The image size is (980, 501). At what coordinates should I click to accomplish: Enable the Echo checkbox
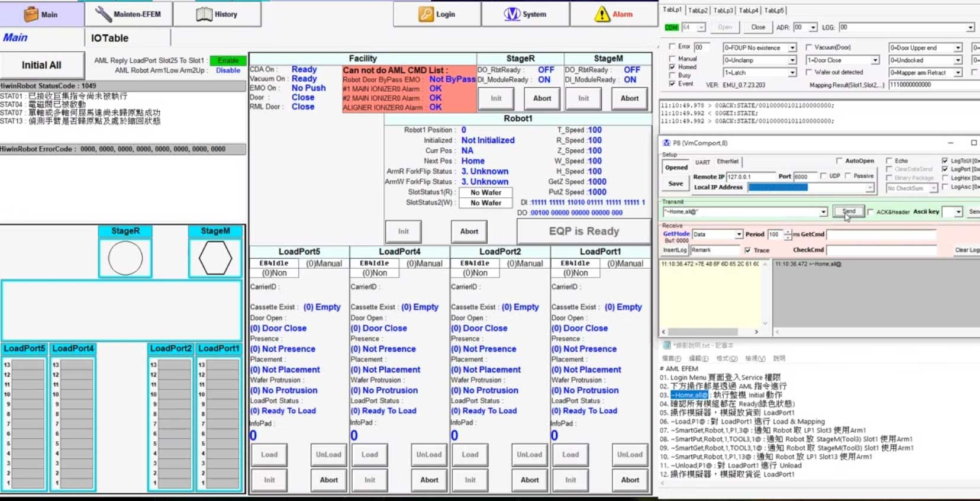889,160
